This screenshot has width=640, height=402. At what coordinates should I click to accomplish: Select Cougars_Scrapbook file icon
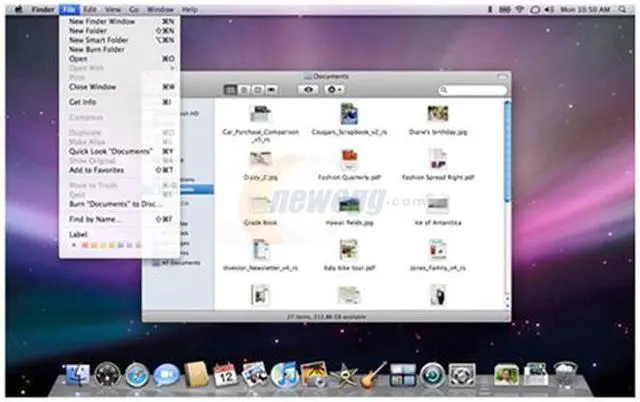point(349,114)
